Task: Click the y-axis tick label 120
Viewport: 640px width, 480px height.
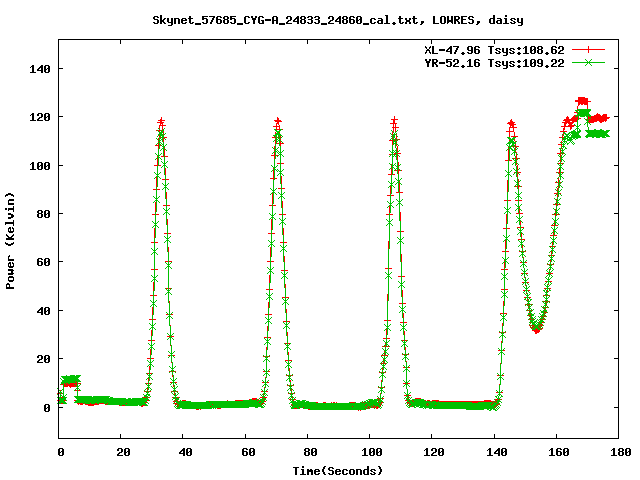Action: point(40,117)
